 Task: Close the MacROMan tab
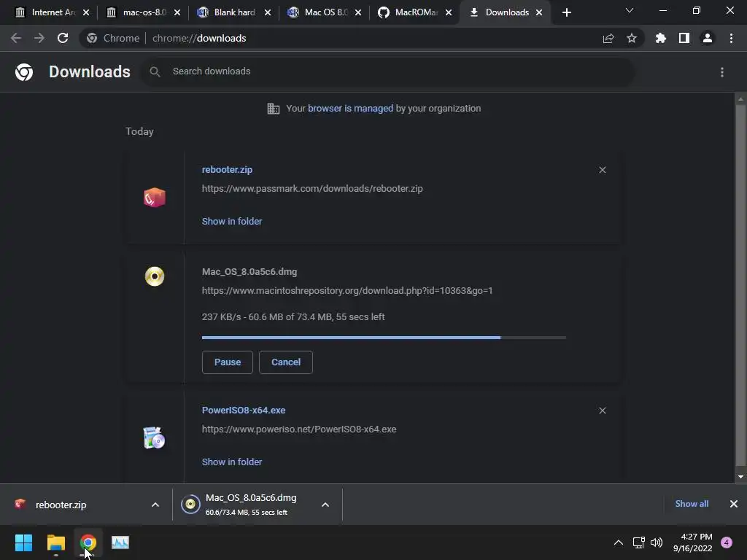pyautogui.click(x=449, y=12)
